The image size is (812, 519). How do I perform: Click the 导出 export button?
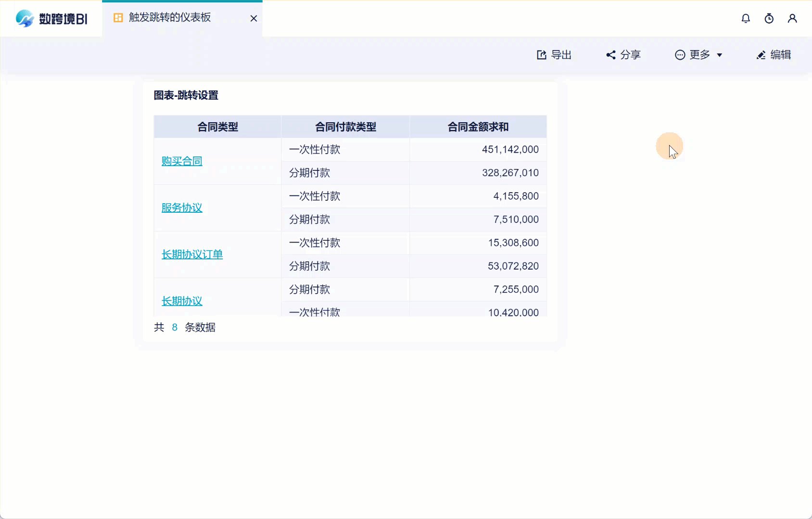coord(561,55)
